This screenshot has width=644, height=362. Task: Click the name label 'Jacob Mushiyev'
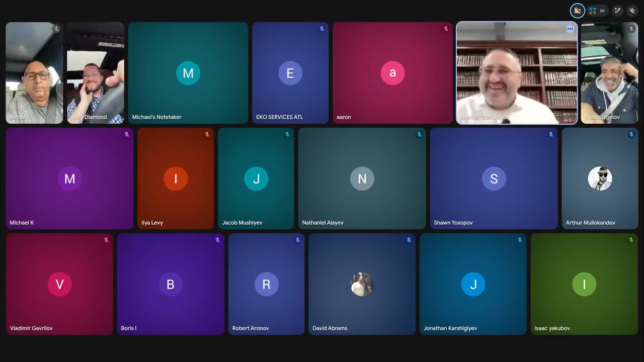(242, 223)
